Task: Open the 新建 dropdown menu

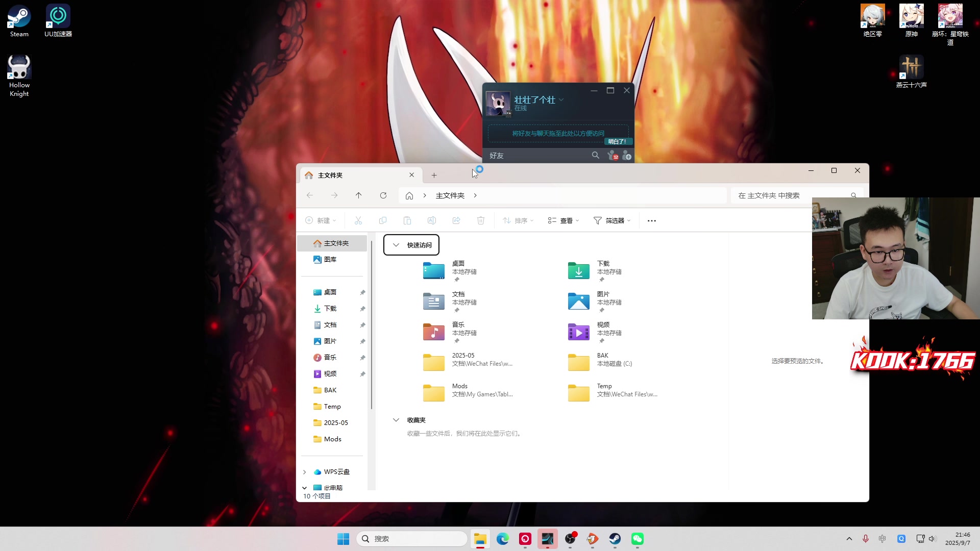Action: click(x=321, y=220)
